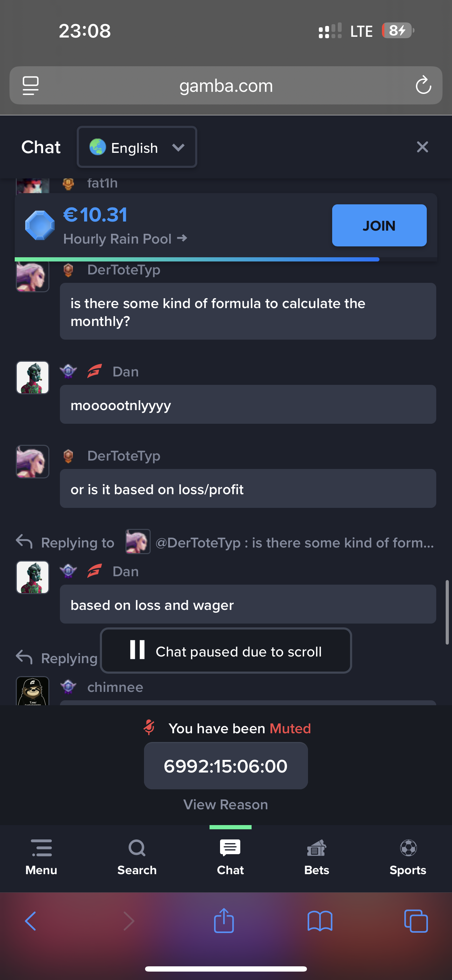The height and width of the screenshot is (980, 452).
Task: Tap the red muted microphone icon
Action: pyautogui.click(x=149, y=727)
